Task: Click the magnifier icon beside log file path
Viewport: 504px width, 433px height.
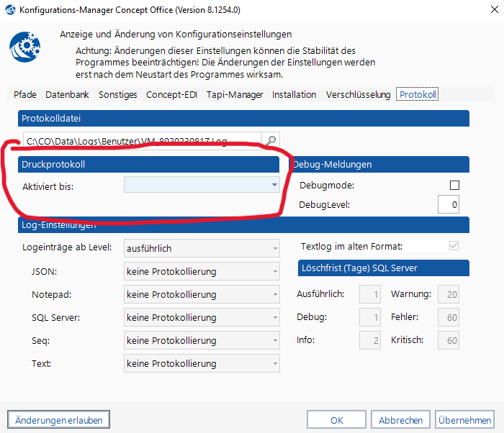Action: click(x=271, y=141)
